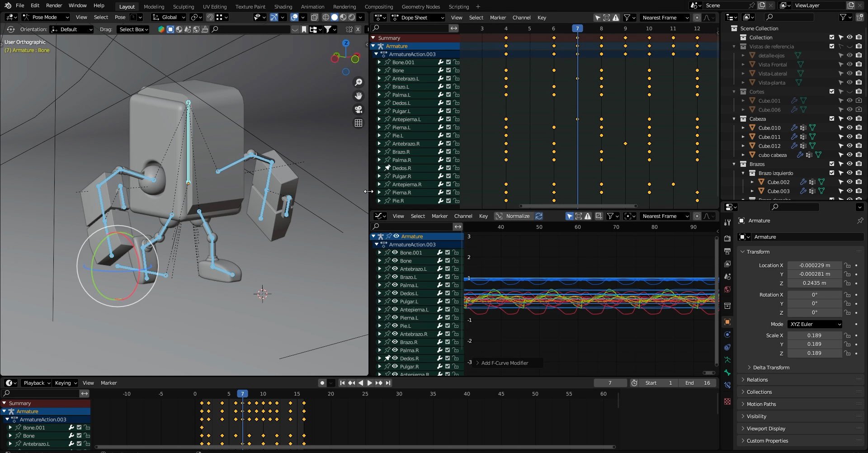Click the camera view icon in the 3D viewport
Image resolution: width=868 pixels, height=453 pixels.
[x=359, y=109]
